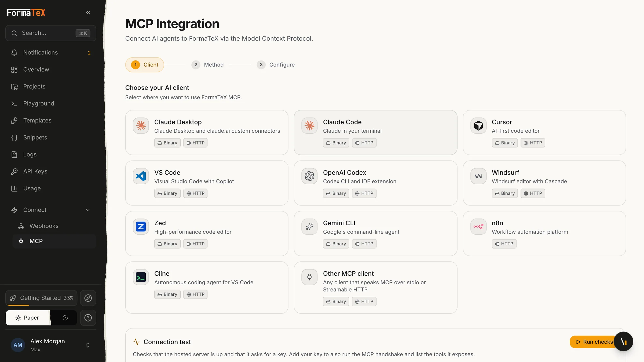Screen dimensions: 644x362
Task: Click the Other MCP client plug icon
Action: [309, 277]
